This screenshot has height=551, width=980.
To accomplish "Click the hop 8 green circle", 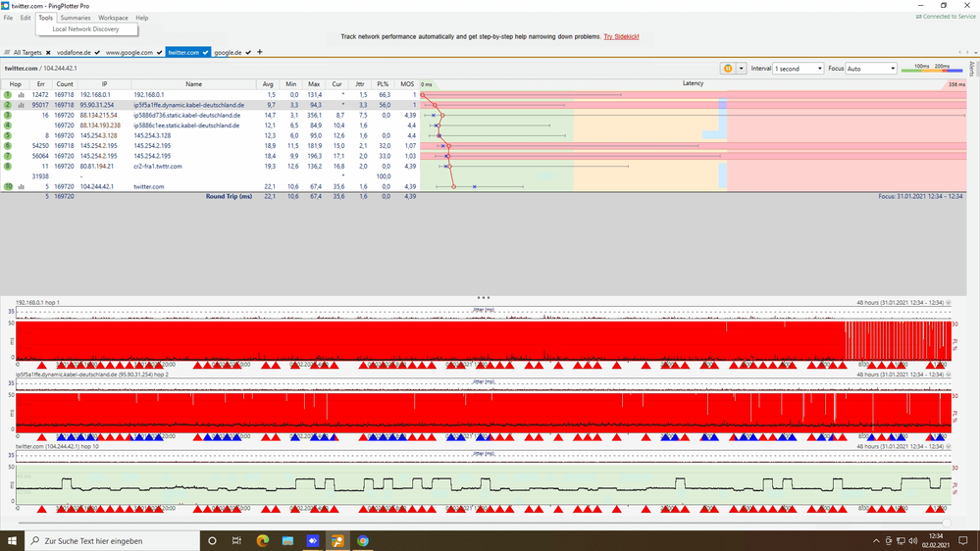I will point(8,166).
